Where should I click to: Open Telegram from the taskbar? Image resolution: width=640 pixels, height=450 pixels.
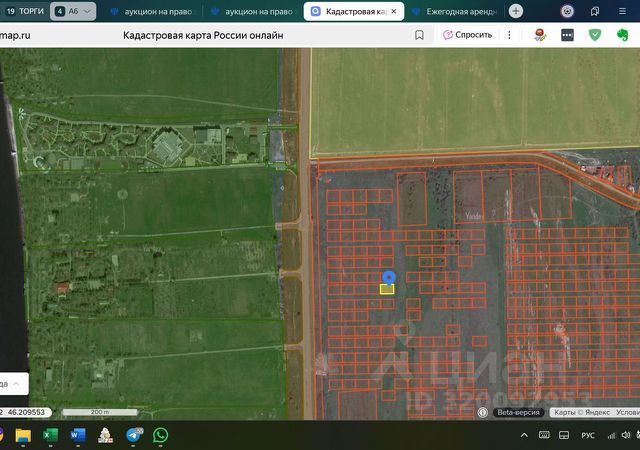(x=133, y=435)
